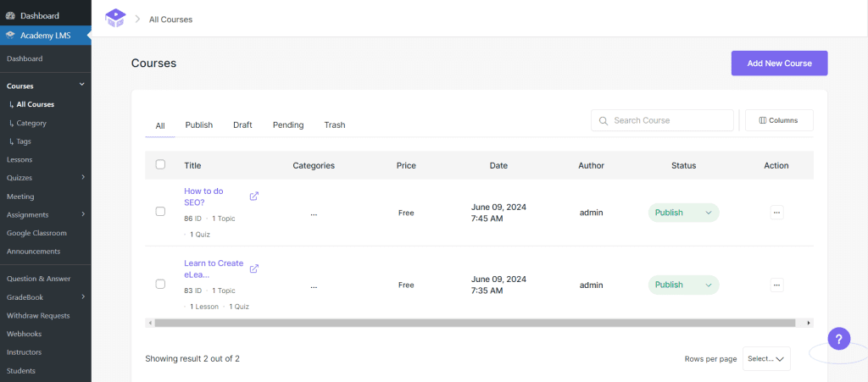Open Rows per page select dropdown
The width and height of the screenshot is (868, 382).
pos(766,359)
